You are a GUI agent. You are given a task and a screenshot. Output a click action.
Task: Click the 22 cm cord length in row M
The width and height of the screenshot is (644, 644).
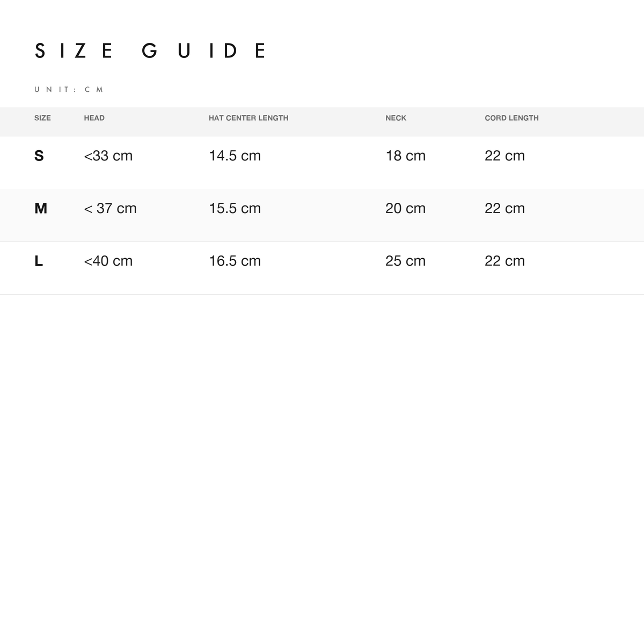505,208
